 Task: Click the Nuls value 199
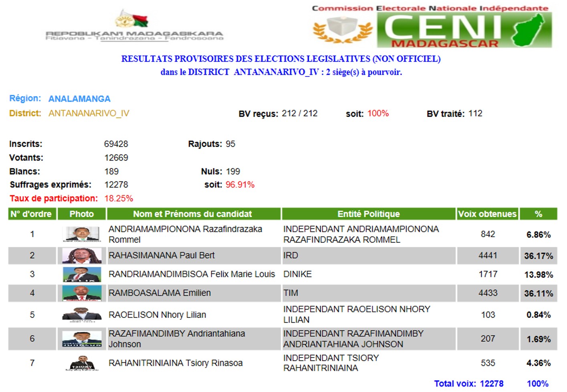click(x=233, y=171)
